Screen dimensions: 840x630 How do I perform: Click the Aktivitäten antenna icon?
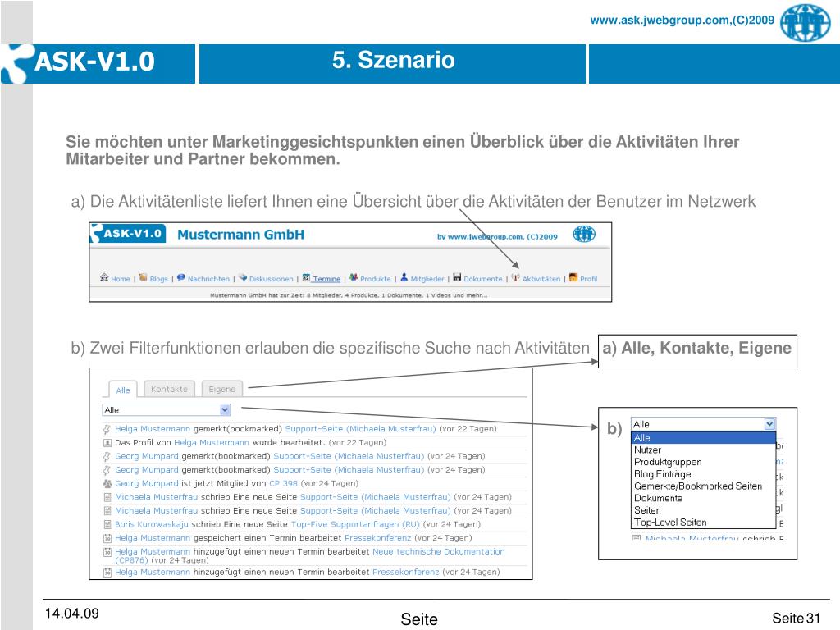click(515, 277)
